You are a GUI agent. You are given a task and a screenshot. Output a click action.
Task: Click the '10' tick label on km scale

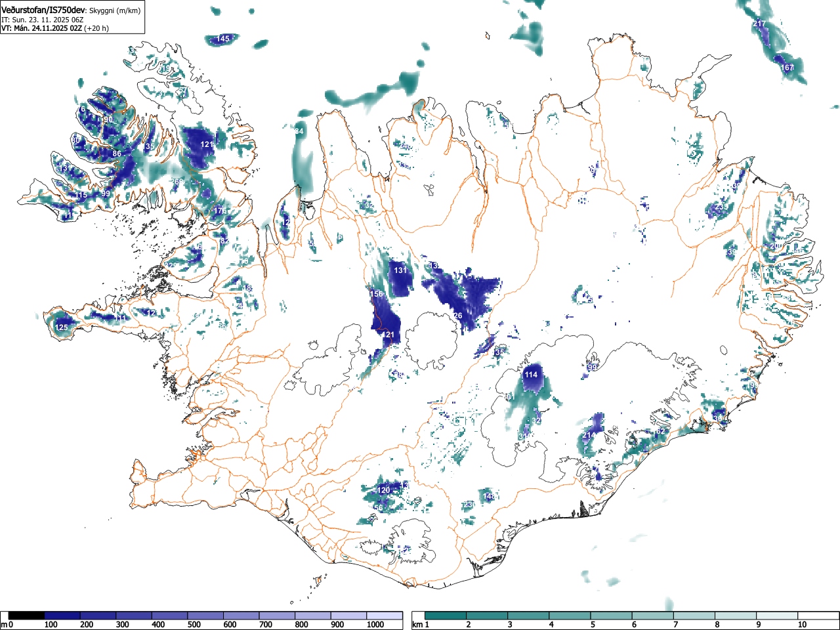802,625
